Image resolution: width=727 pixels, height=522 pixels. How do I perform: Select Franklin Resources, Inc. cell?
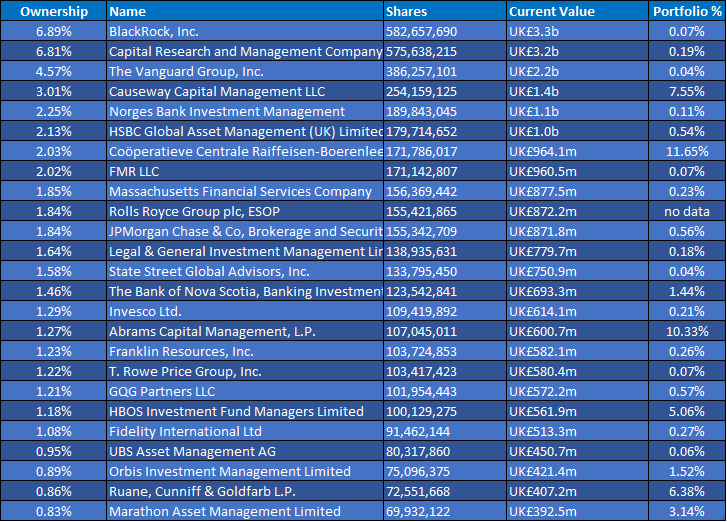[x=245, y=351]
